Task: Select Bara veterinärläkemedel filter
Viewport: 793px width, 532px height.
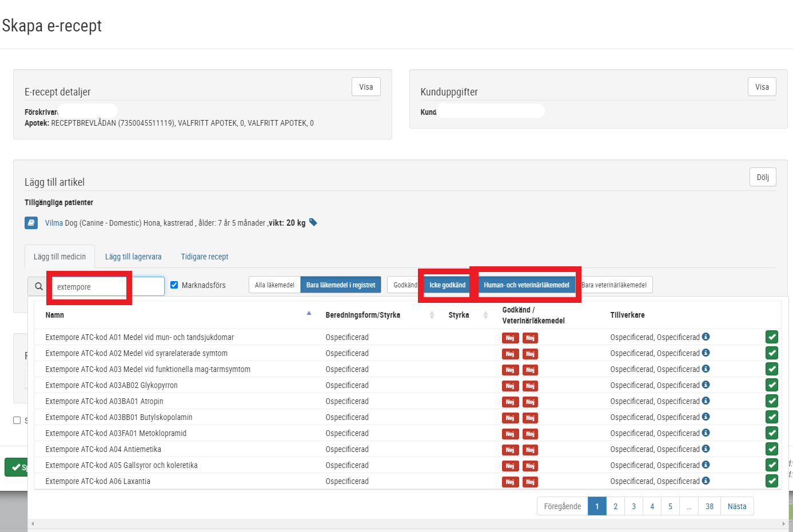Action: coord(614,285)
